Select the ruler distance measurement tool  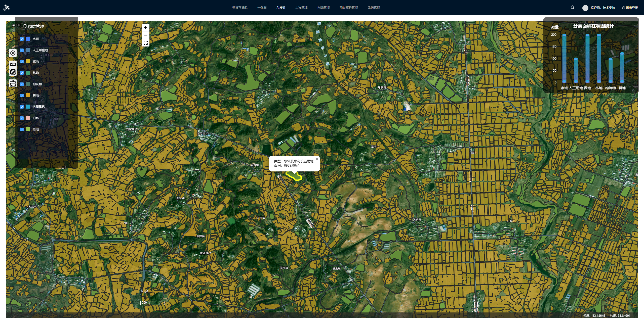(13, 64)
